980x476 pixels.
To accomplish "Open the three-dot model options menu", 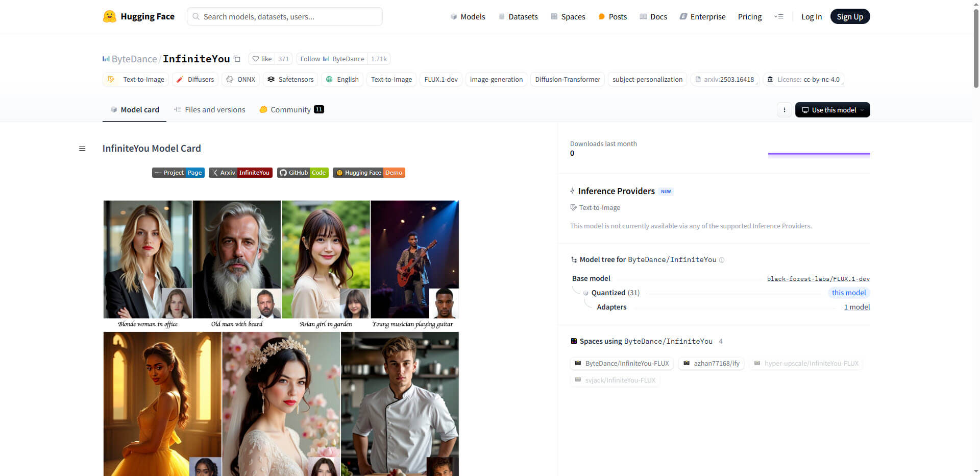I will point(784,110).
